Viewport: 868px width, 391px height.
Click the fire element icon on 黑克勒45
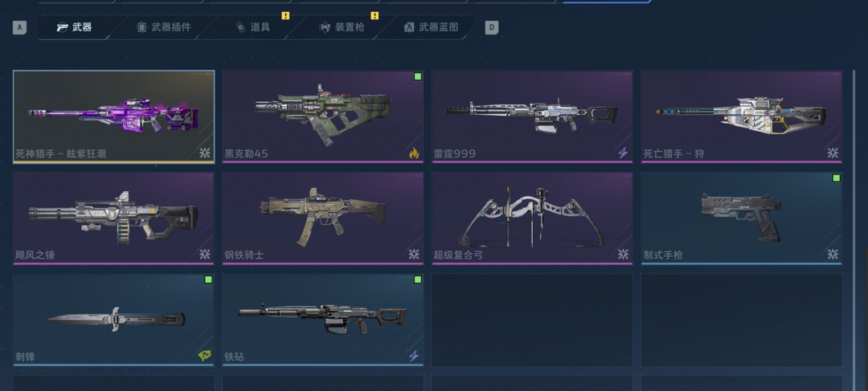pyautogui.click(x=414, y=153)
